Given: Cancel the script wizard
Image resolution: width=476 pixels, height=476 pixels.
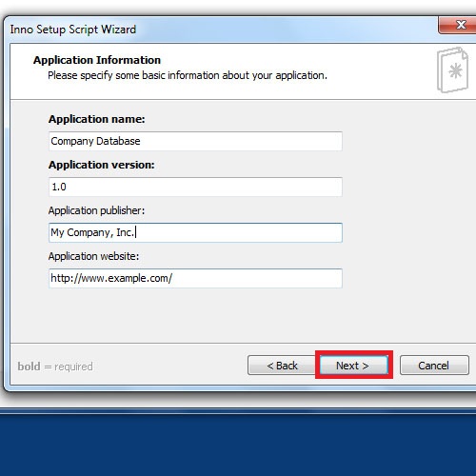Looking at the screenshot, I should coord(434,366).
